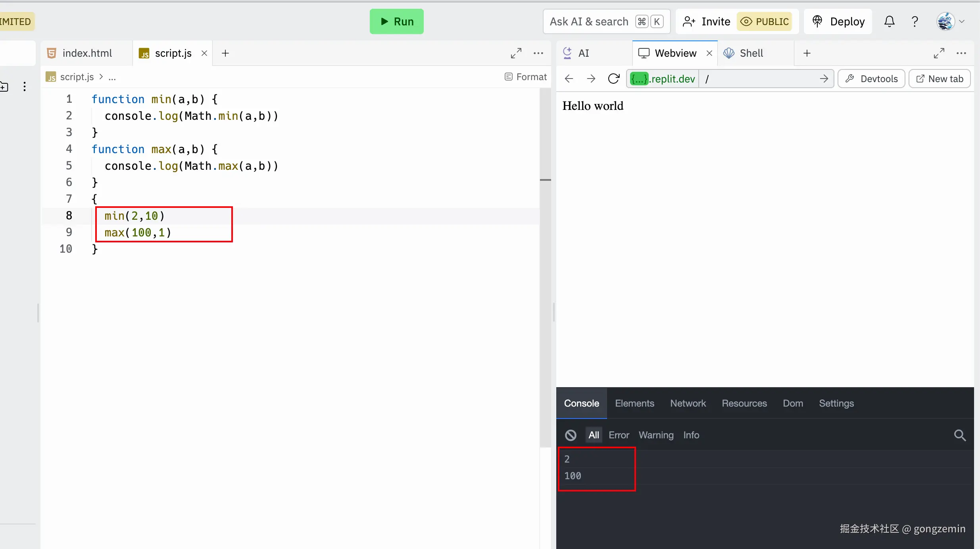980x549 pixels.
Task: Clear the console log
Action: coord(571,435)
